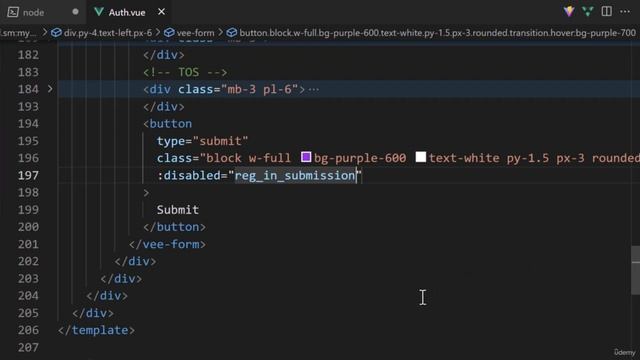
Task: Close the Auth.vue tab
Action: point(162,12)
